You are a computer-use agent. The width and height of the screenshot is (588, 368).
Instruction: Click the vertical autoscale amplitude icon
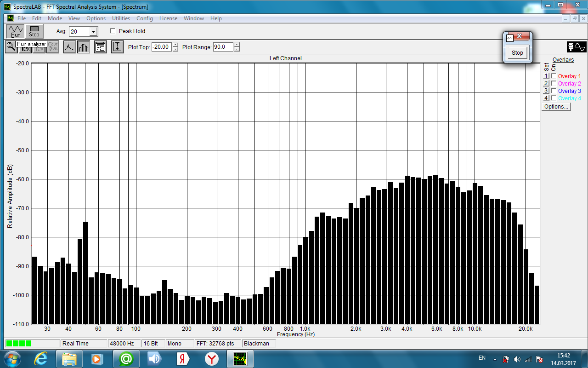tap(118, 47)
